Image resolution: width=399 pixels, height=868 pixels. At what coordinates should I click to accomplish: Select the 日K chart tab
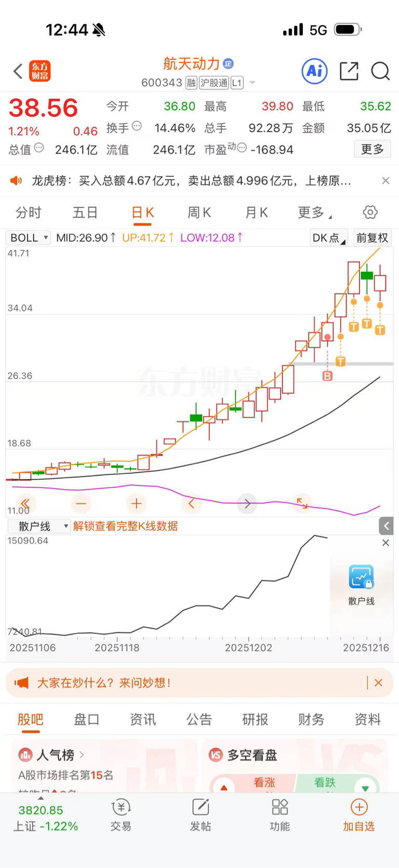point(142,213)
